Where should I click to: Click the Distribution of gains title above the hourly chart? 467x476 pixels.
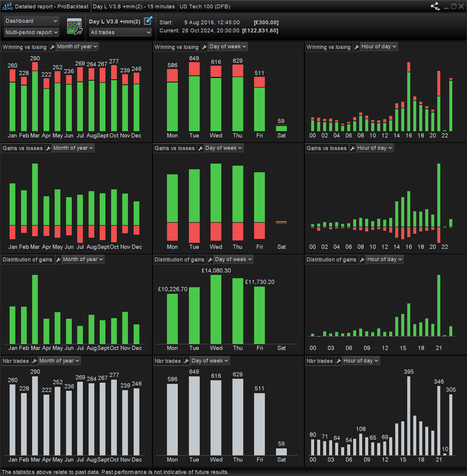[x=331, y=260]
